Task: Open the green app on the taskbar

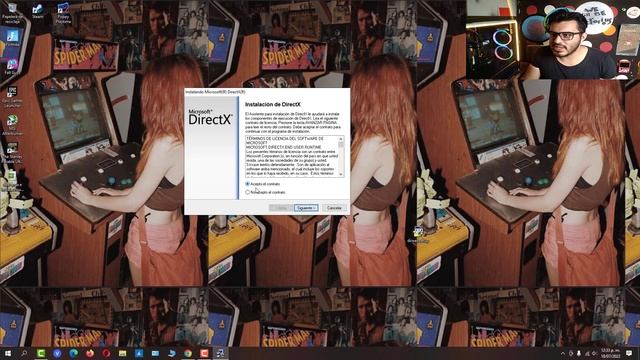Action: tap(41, 353)
